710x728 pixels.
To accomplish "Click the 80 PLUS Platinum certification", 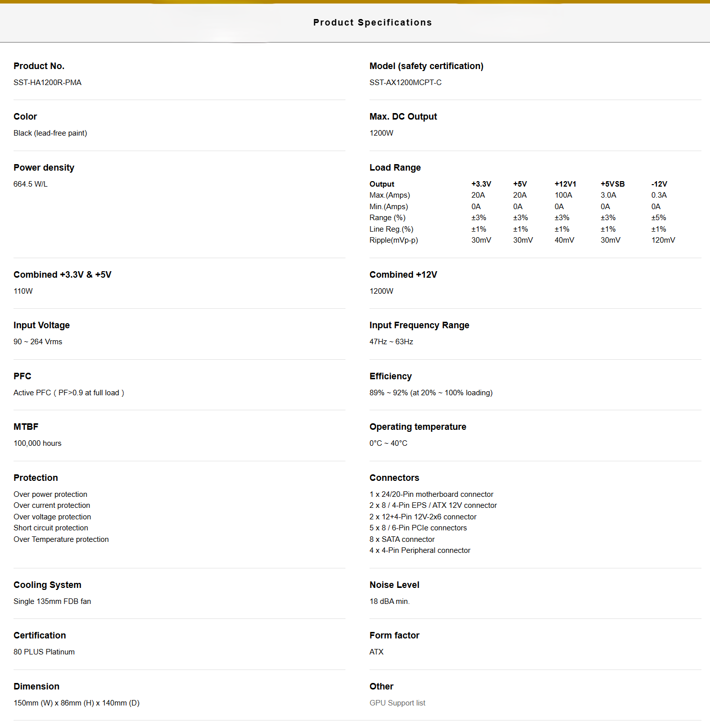I will [x=44, y=652].
